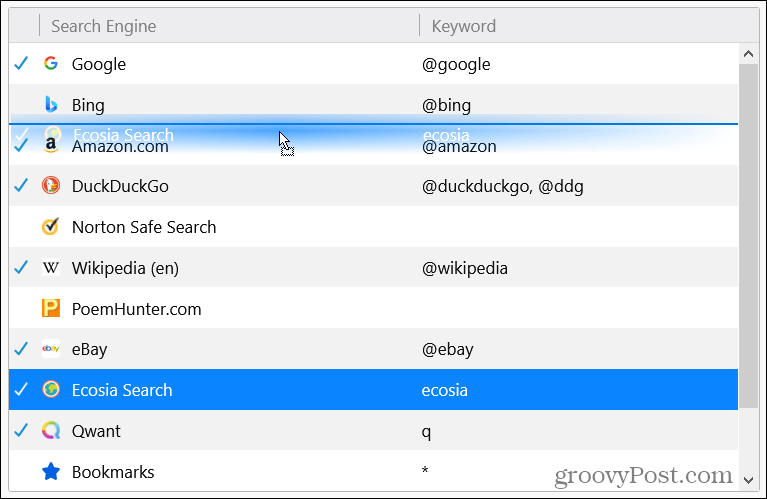The image size is (767, 499).
Task: Enable the Norton Safe Search checkbox
Action: (x=21, y=227)
